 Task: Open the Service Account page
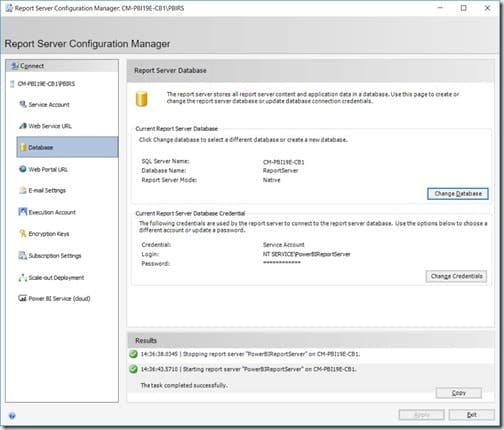[x=49, y=105]
